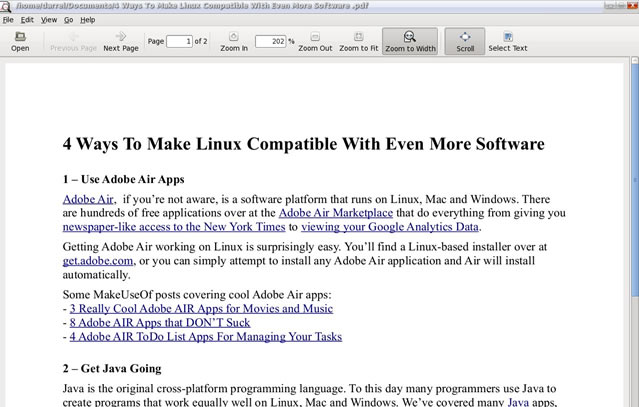
Task: Visit the get.adobe.com link
Action: click(x=98, y=261)
